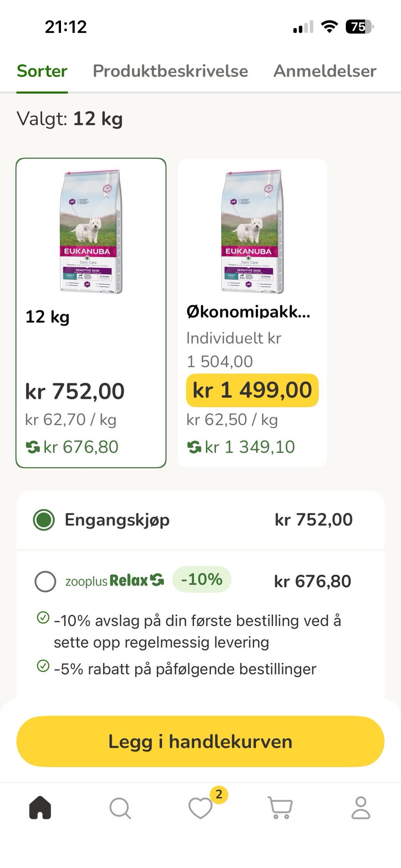
Task: Select the Engangskjøp radio button
Action: click(x=44, y=520)
